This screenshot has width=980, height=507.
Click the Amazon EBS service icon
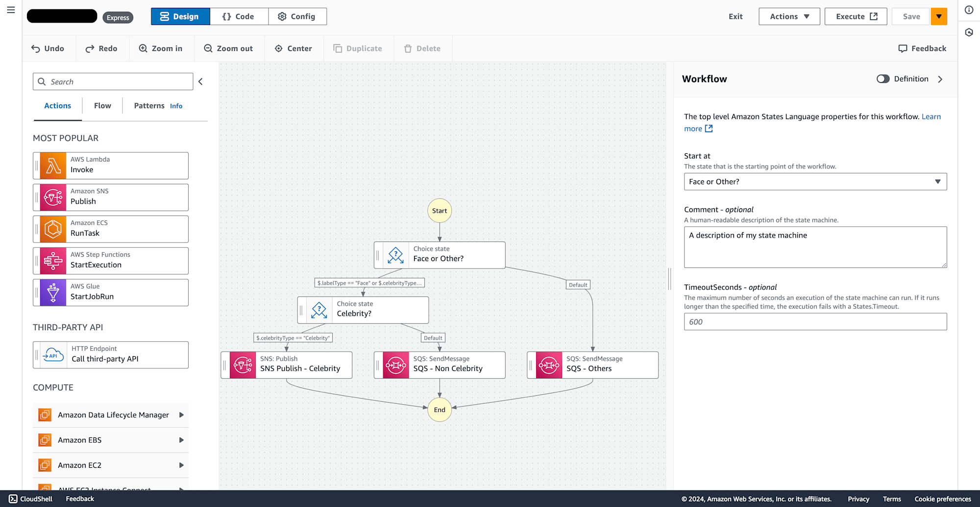point(45,440)
